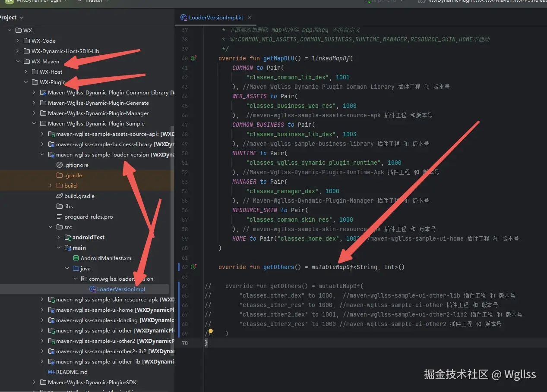Click the maven-wgllss-sample-ui-home module icon

click(51, 310)
